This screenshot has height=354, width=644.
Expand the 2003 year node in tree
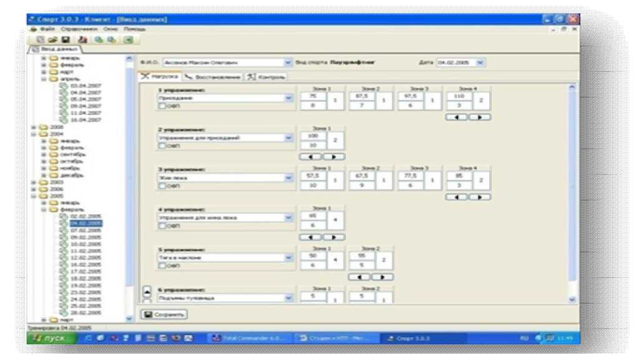pos(34,182)
